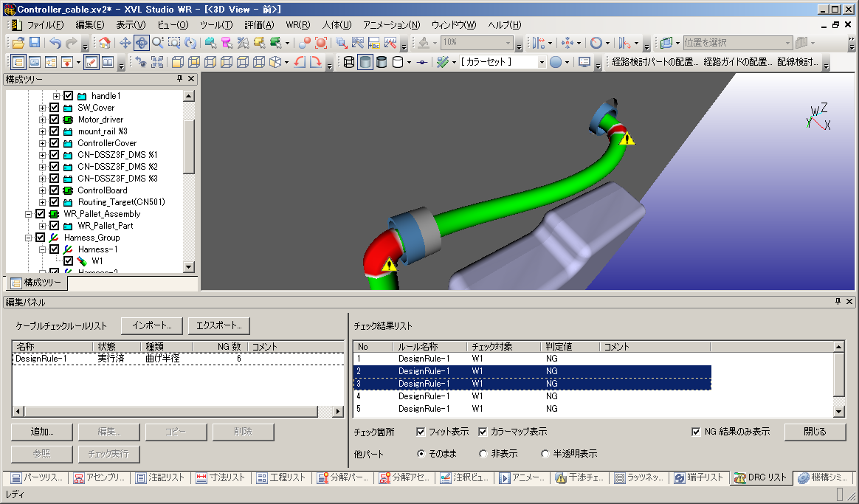The height and width of the screenshot is (504, 859).
Task: Collapse the WR_Pallet_Assembly node
Action: coord(29,214)
